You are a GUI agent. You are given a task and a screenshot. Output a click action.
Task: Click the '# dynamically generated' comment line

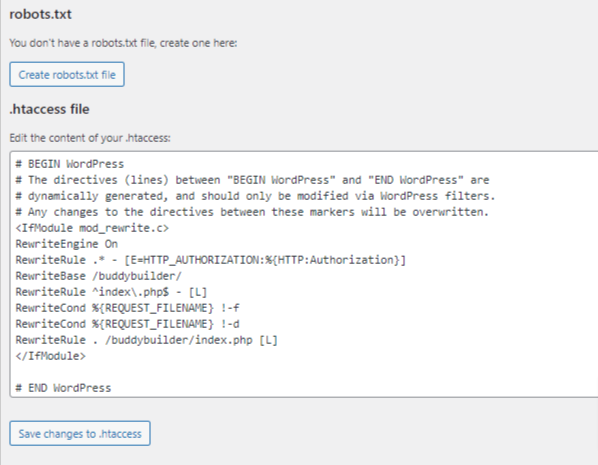256,196
